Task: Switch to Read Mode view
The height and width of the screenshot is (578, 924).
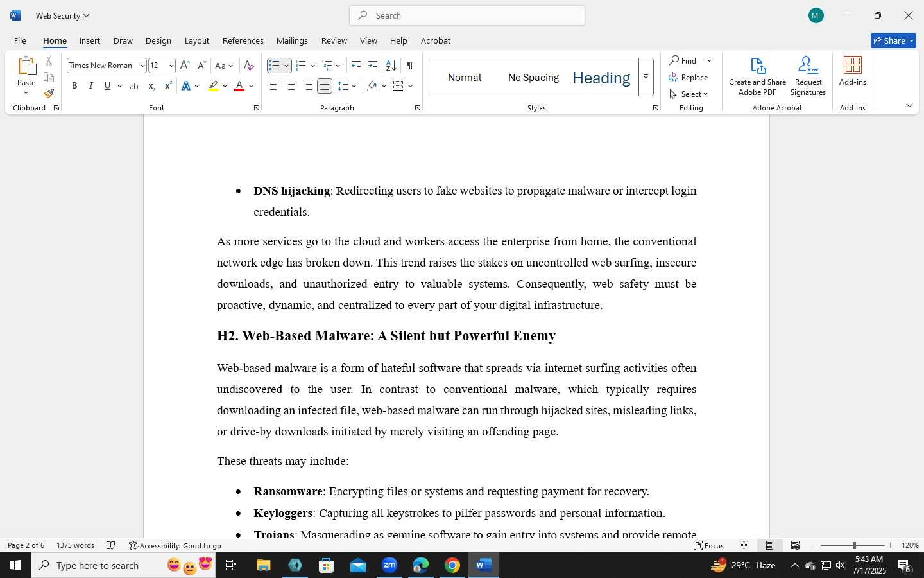Action: (744, 545)
